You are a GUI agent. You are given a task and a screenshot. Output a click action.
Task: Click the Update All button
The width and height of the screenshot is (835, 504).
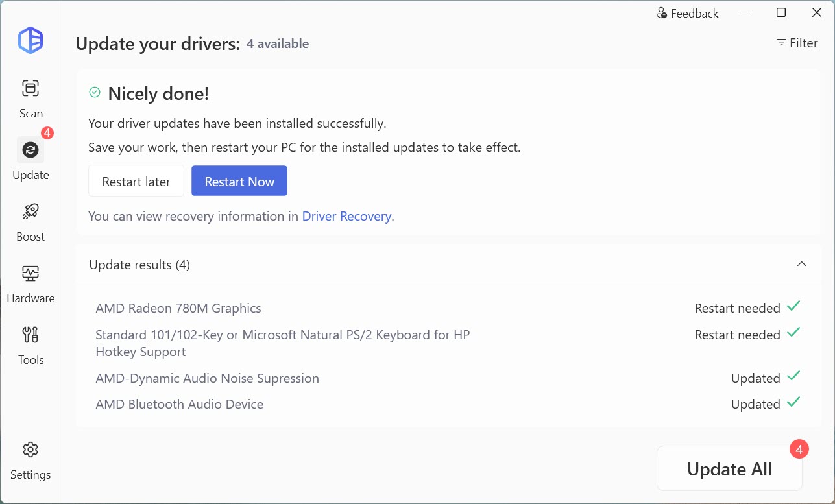pos(729,469)
